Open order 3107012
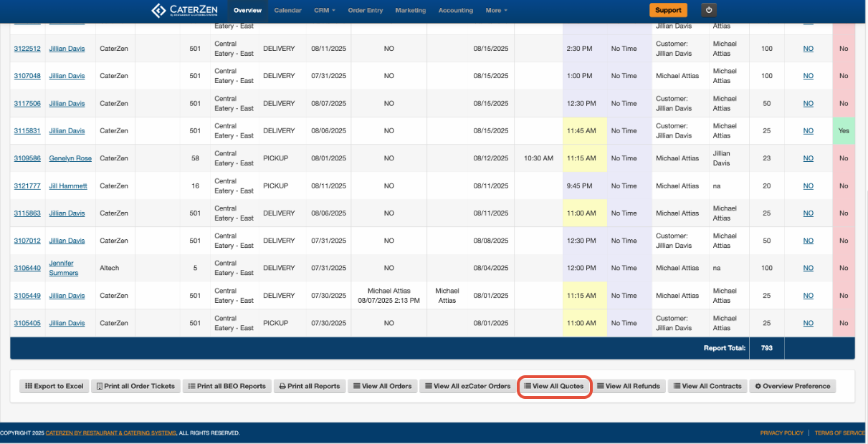Viewport: 868px width, 444px height. [x=27, y=241]
